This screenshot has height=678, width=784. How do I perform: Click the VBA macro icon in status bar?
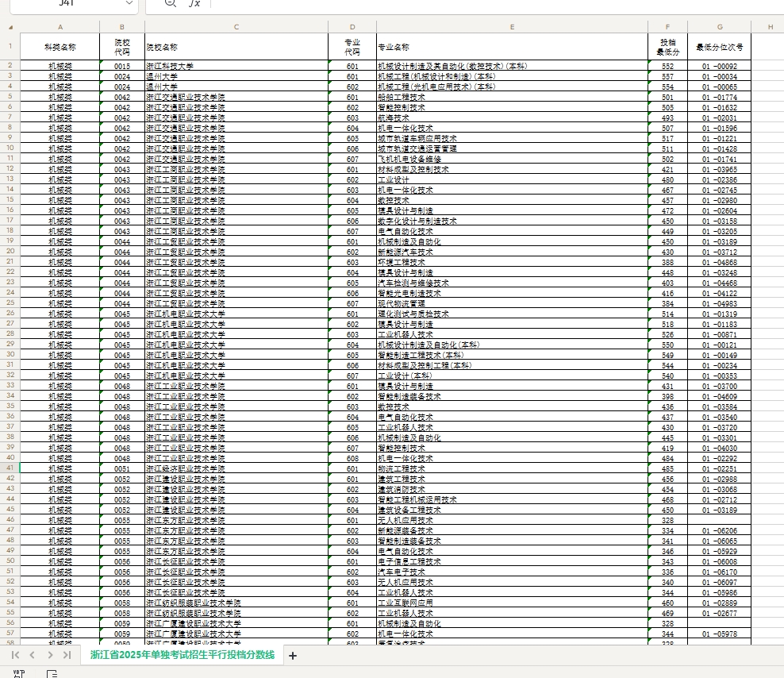17,673
